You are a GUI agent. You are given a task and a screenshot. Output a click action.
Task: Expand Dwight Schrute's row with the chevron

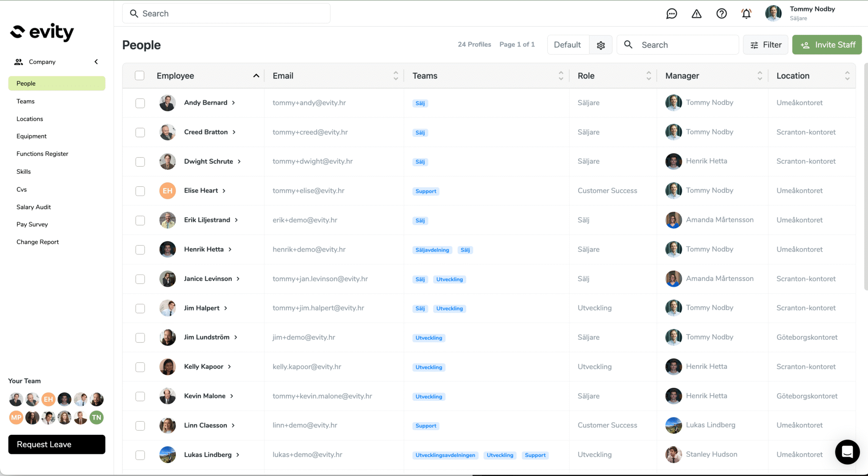tap(239, 162)
